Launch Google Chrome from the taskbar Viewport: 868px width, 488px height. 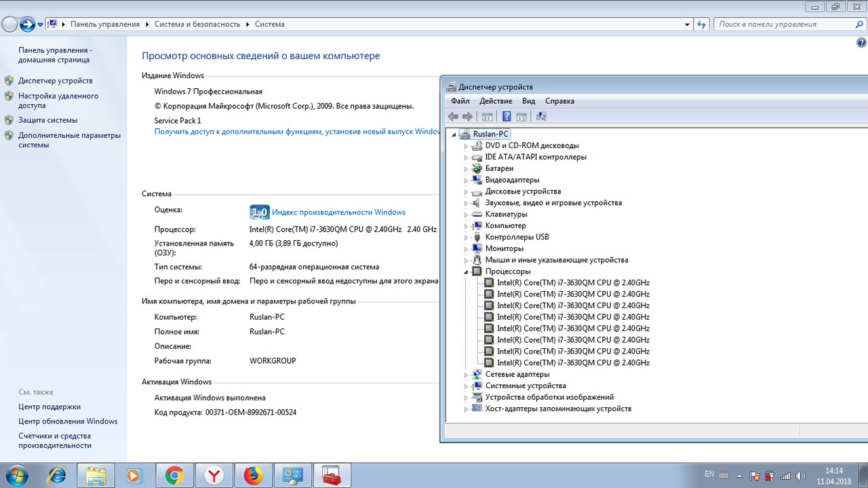174,476
